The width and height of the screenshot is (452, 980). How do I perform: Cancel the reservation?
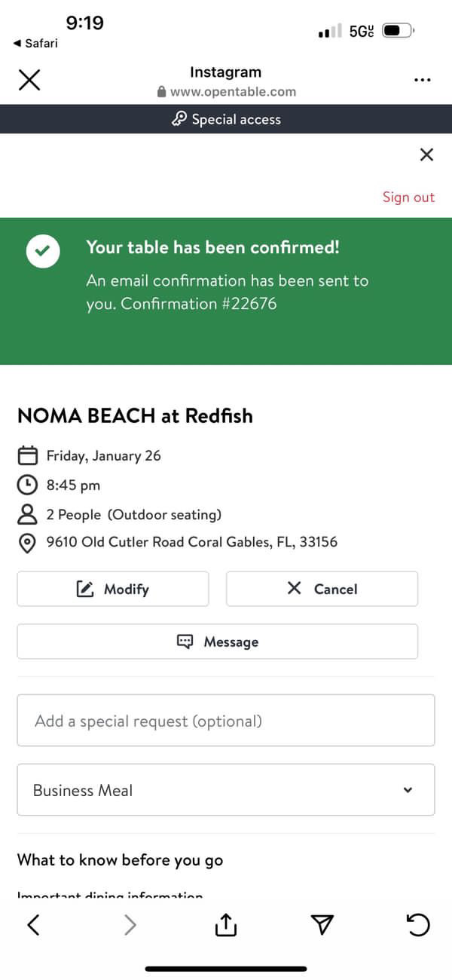tap(322, 589)
